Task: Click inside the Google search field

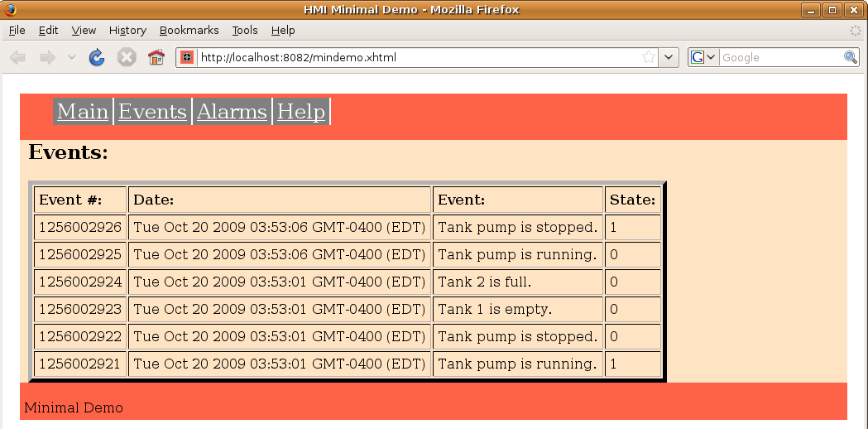Action: (x=779, y=57)
